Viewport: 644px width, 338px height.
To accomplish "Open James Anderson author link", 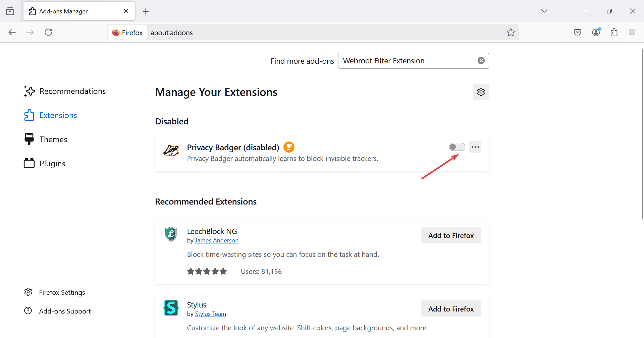I will coord(217,240).
